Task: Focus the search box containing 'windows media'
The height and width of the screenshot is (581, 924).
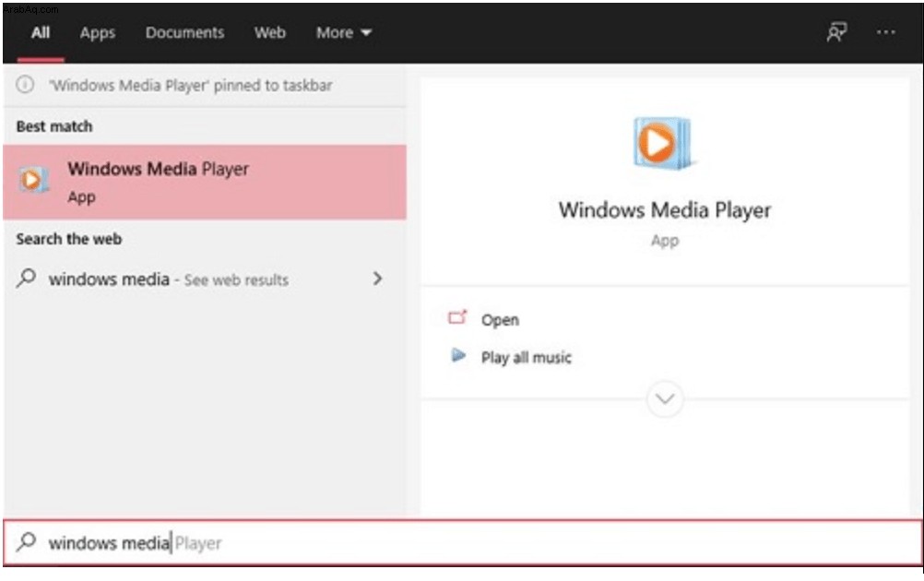Action: [x=463, y=542]
